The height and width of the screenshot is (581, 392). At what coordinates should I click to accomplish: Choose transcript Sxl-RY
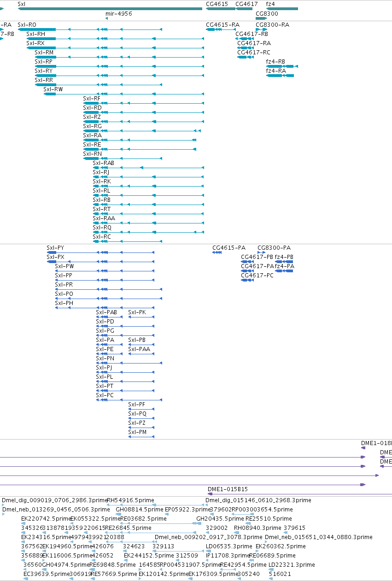tap(44, 71)
